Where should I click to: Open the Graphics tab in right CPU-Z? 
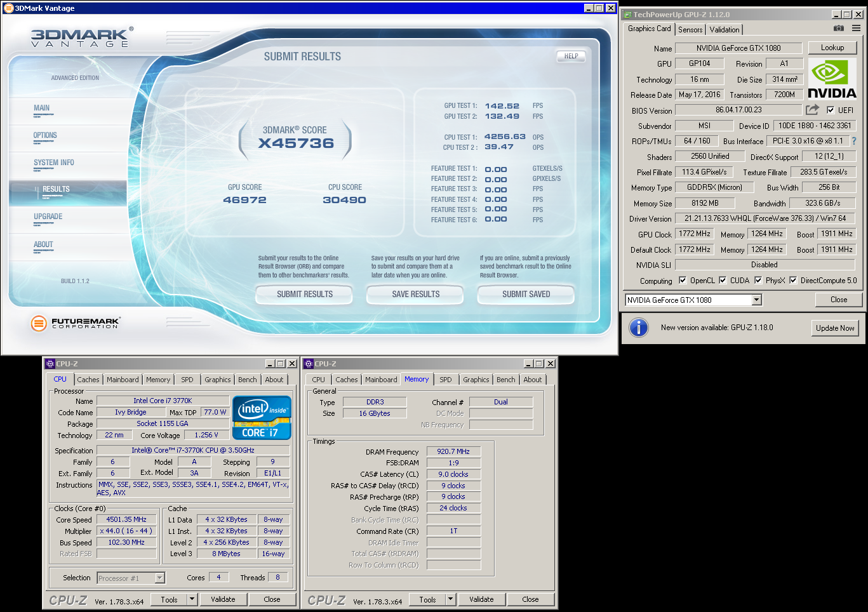pyautogui.click(x=476, y=380)
